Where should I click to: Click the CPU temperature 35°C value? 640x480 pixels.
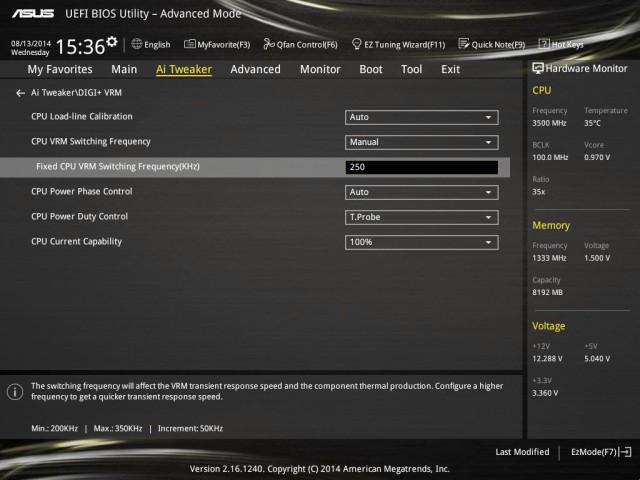pos(592,123)
